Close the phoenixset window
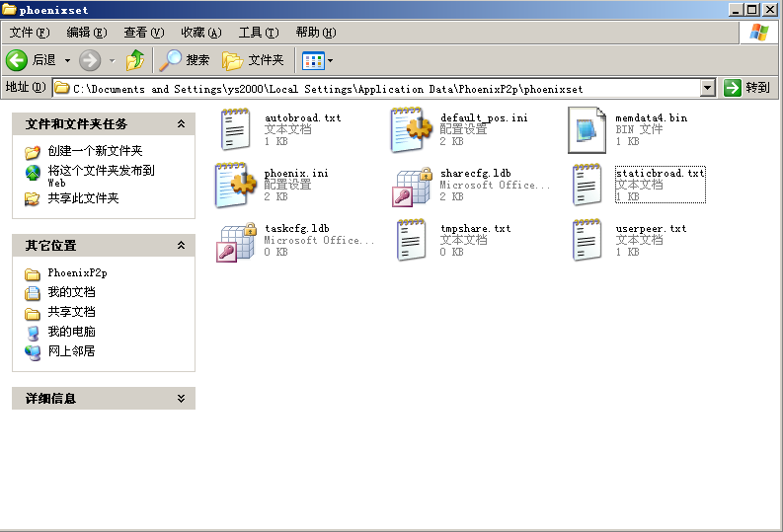The height and width of the screenshot is (532, 783). point(770,10)
